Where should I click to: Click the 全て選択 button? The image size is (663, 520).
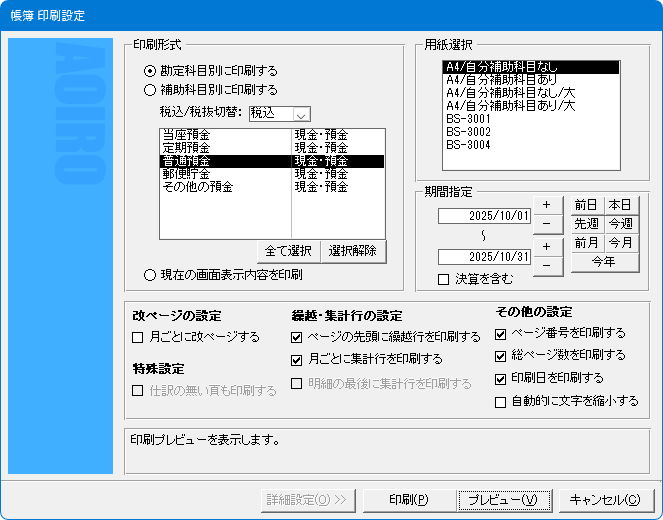pos(289,251)
